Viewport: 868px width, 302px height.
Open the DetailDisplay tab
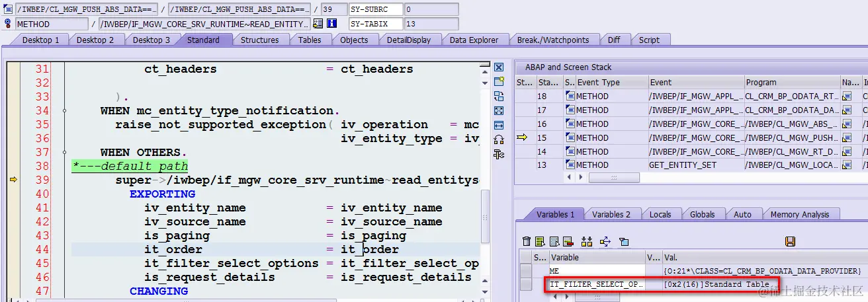click(409, 40)
